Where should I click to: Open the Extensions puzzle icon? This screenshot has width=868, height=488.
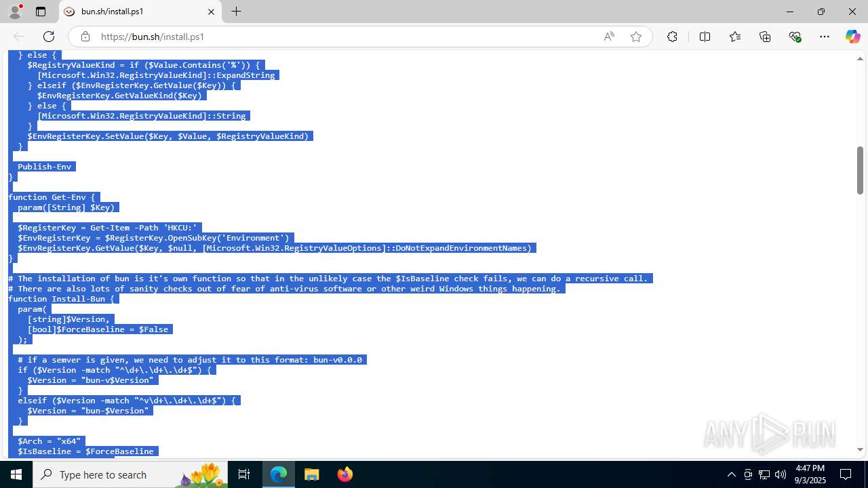click(672, 37)
